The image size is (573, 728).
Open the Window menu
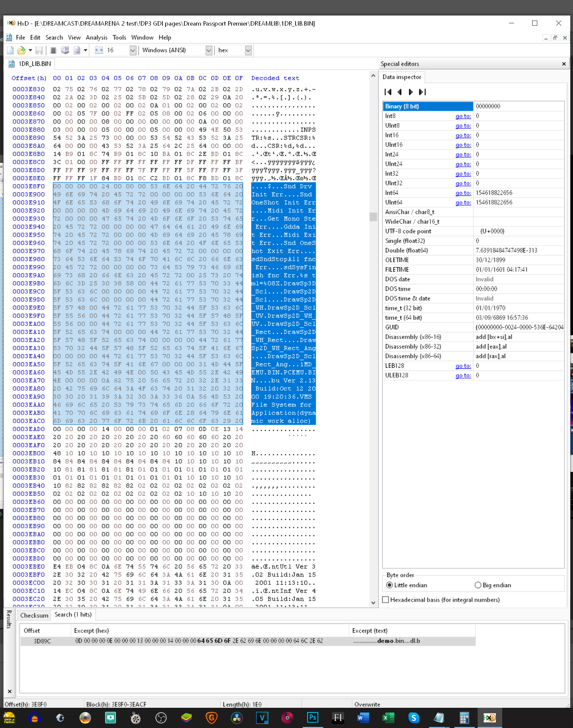(x=142, y=37)
